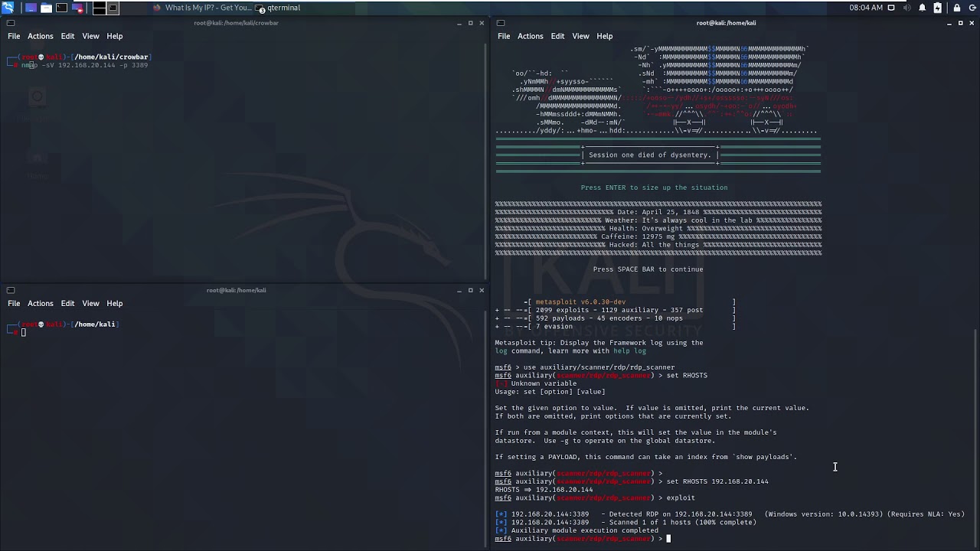
Task: Open Actions menu in crowbar terminal
Action: [x=41, y=36]
